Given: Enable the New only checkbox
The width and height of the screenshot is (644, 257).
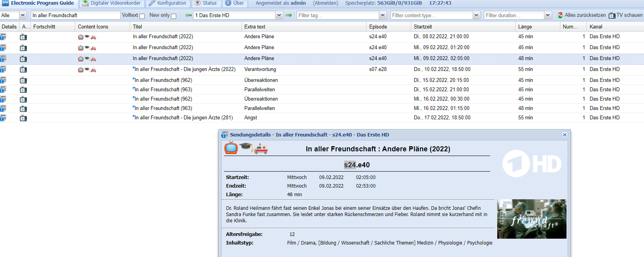Looking at the screenshot, I should click(x=174, y=16).
